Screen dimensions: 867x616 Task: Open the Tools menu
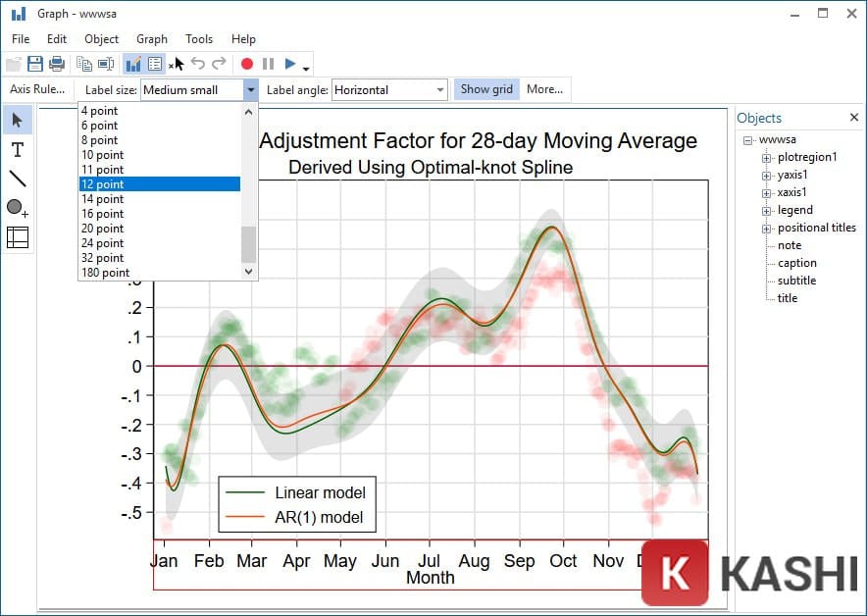[x=199, y=39]
